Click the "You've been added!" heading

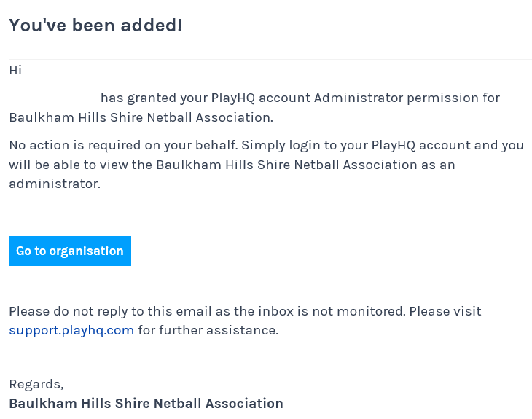click(95, 25)
